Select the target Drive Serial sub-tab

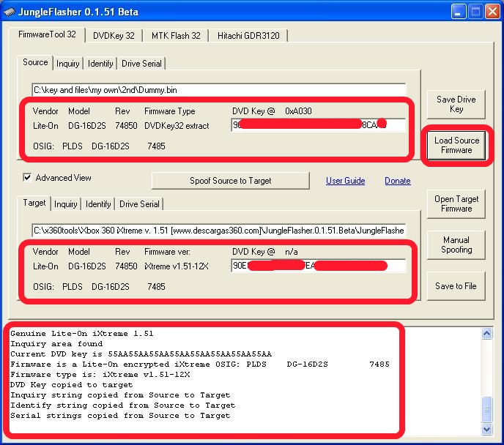click(x=139, y=204)
